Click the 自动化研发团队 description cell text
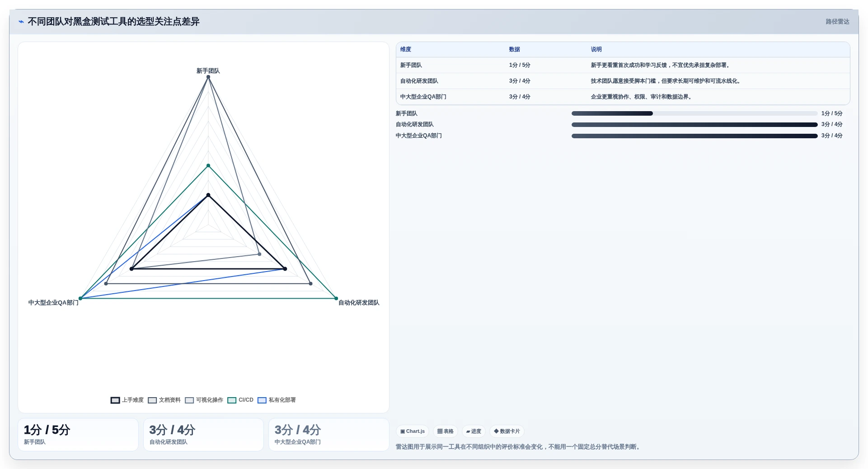The height and width of the screenshot is (469, 868). pos(666,81)
